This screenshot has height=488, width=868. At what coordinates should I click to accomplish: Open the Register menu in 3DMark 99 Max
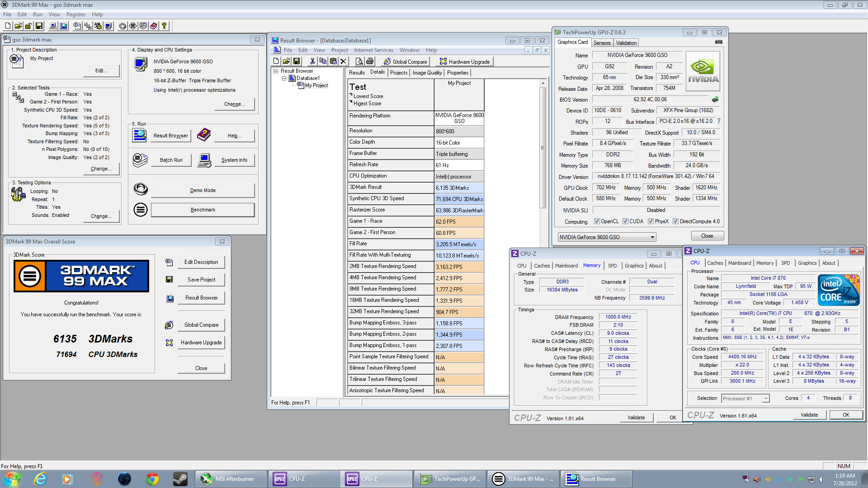pyautogui.click(x=76, y=14)
